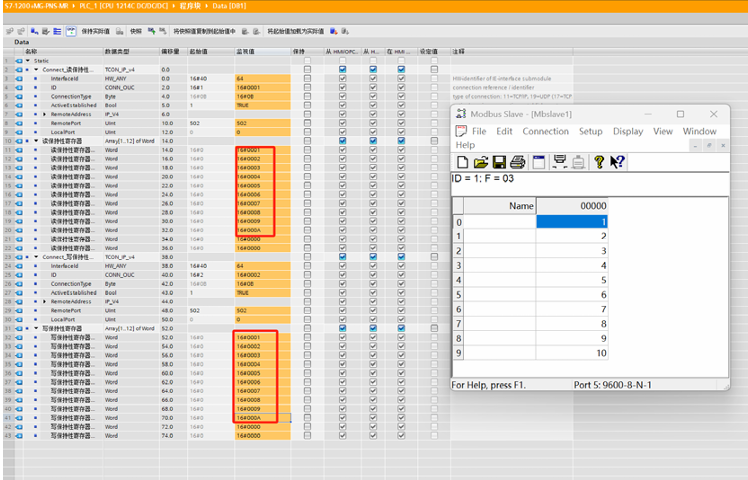The height and width of the screenshot is (480, 748).
Task: Click 将快照值复制到起始值中 button
Action: (204, 31)
